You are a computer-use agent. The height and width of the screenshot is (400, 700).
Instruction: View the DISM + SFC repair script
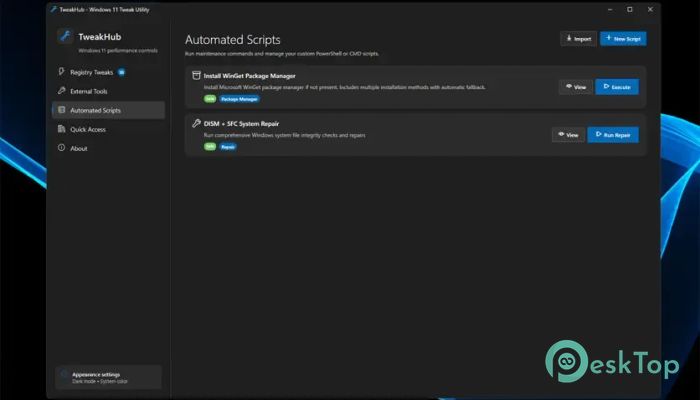(568, 135)
